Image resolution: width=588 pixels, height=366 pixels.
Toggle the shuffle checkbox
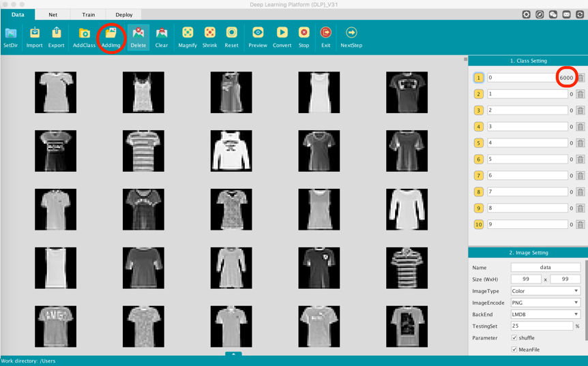coord(514,338)
